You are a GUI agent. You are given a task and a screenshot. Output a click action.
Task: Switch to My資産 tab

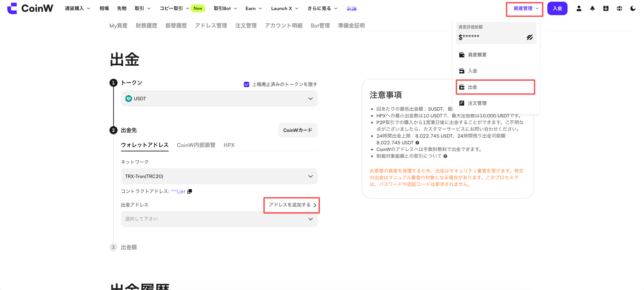point(118,26)
